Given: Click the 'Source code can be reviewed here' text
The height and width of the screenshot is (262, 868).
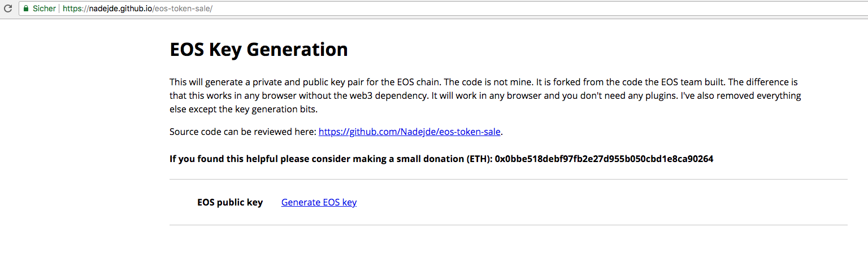Looking at the screenshot, I should (243, 132).
